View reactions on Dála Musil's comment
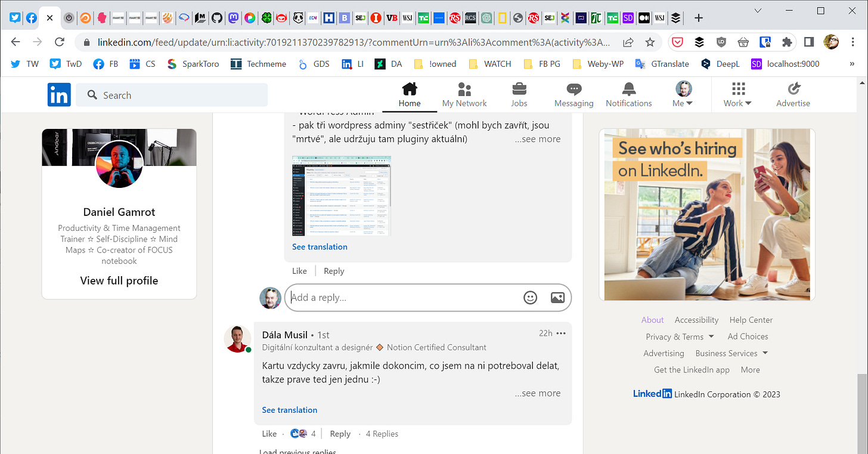Screen dimensions: 868x454 click(x=302, y=434)
